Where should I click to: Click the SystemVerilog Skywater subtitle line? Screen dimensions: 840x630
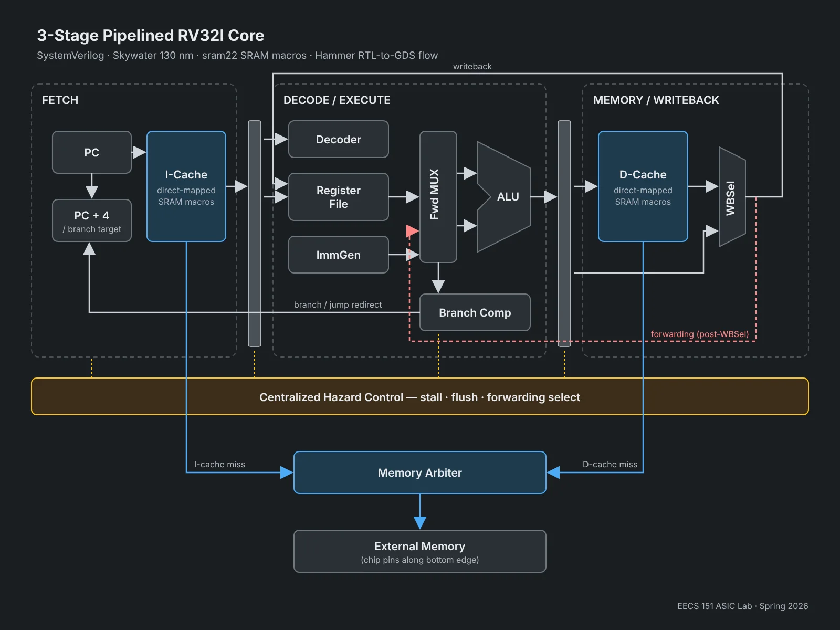[x=237, y=56]
